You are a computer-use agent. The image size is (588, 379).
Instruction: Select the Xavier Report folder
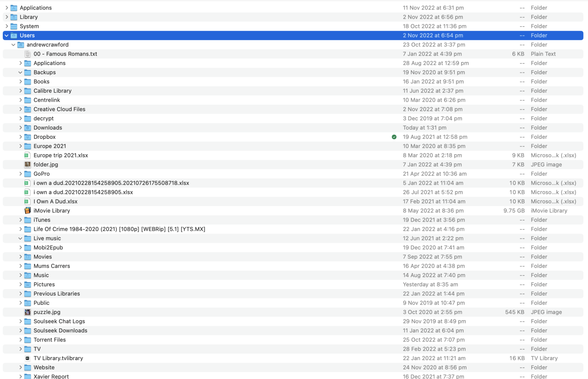[51, 376]
